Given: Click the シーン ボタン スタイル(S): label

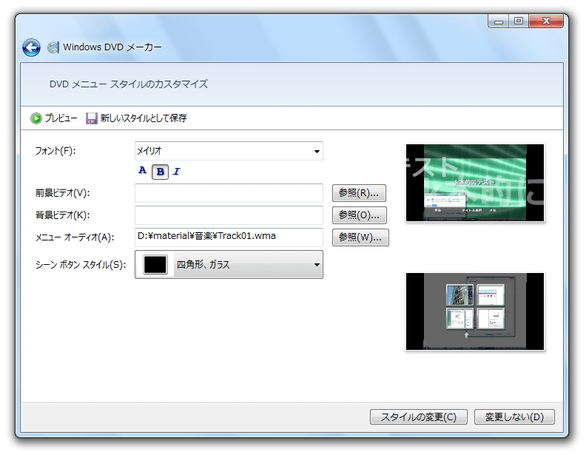Looking at the screenshot, I should point(80,265).
